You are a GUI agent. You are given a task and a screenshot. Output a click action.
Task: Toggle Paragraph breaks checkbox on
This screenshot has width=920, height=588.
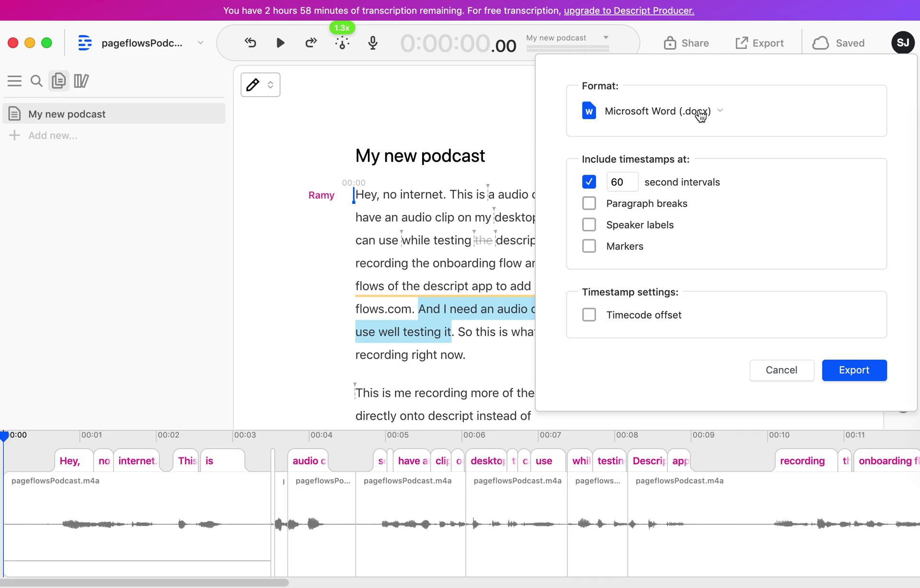point(589,203)
